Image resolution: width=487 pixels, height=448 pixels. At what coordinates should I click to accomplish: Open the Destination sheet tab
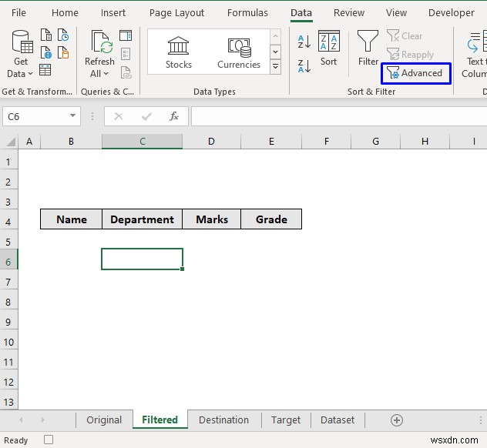tap(224, 420)
